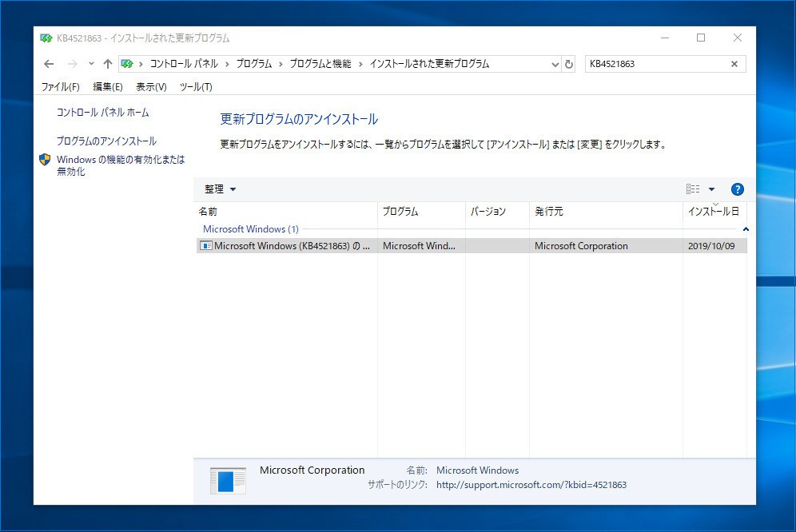This screenshot has height=532, width=796.
Task: Expand the view options dropdown arrow
Action: pyautogui.click(x=712, y=189)
